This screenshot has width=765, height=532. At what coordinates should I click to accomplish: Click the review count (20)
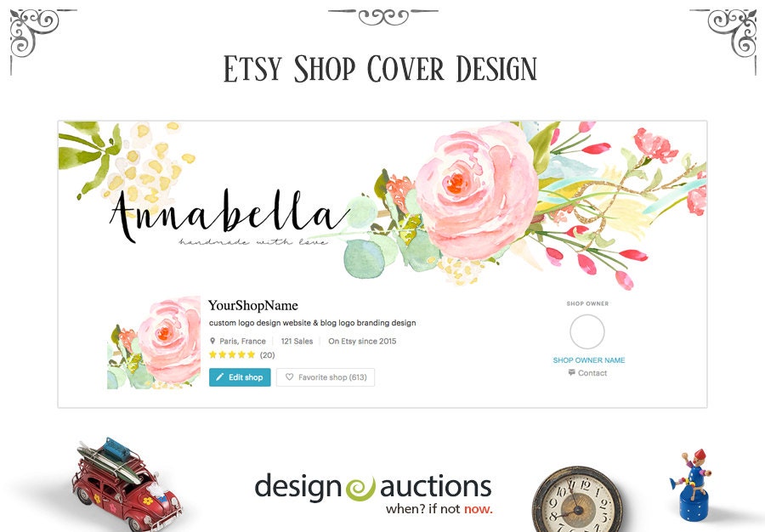pos(268,355)
